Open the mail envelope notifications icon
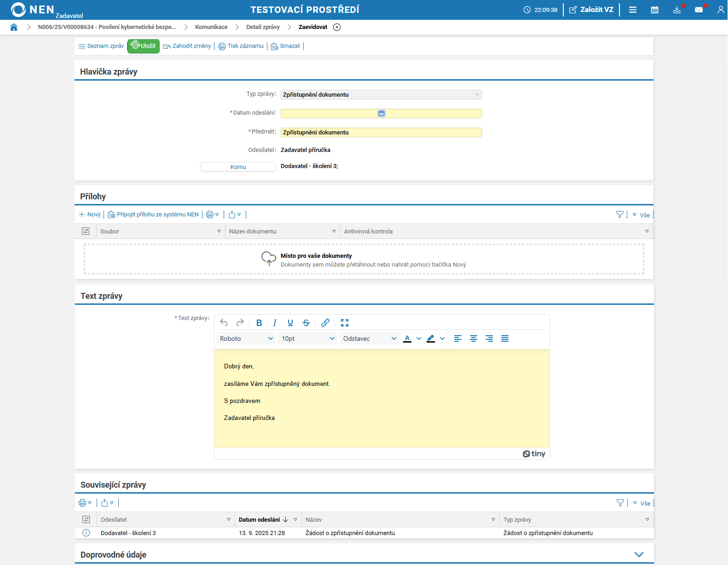Image resolution: width=728 pixels, height=565 pixels. (x=699, y=10)
